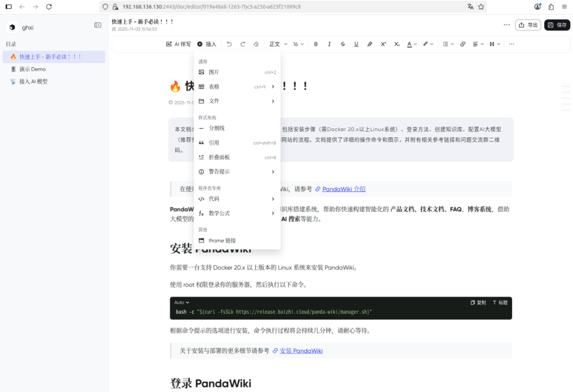
Task: Open the text alignment dropdown
Action: 479,44
